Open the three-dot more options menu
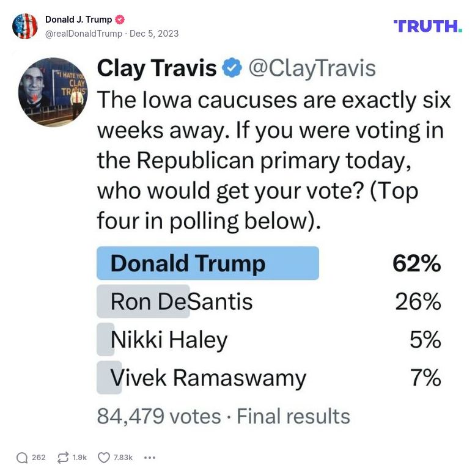 [x=150, y=457]
